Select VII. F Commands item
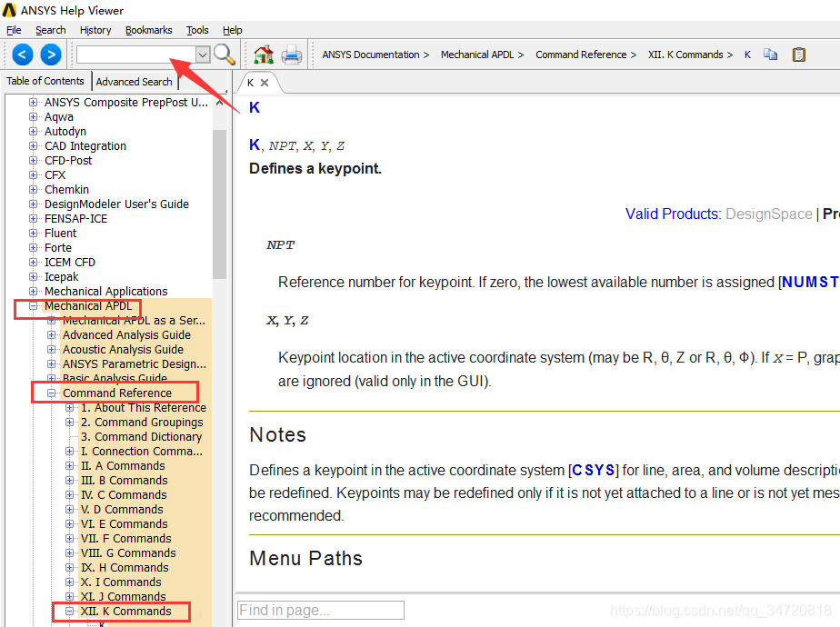The width and height of the screenshot is (840, 627). coord(126,538)
